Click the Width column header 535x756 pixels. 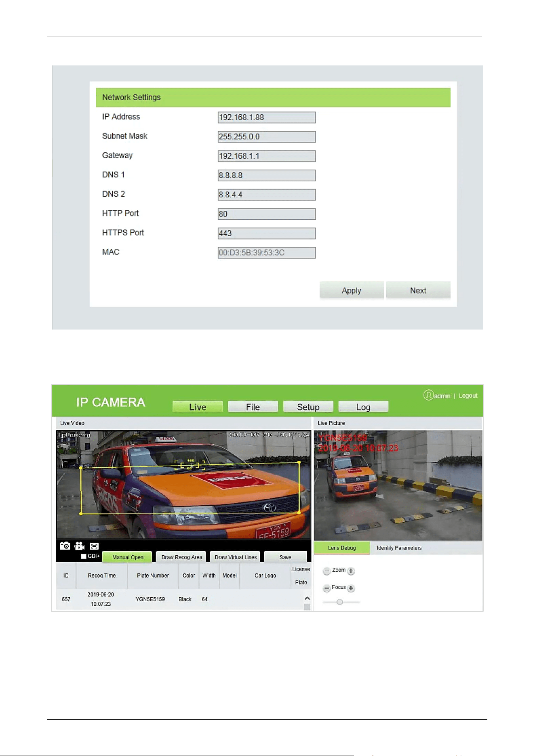tap(209, 575)
